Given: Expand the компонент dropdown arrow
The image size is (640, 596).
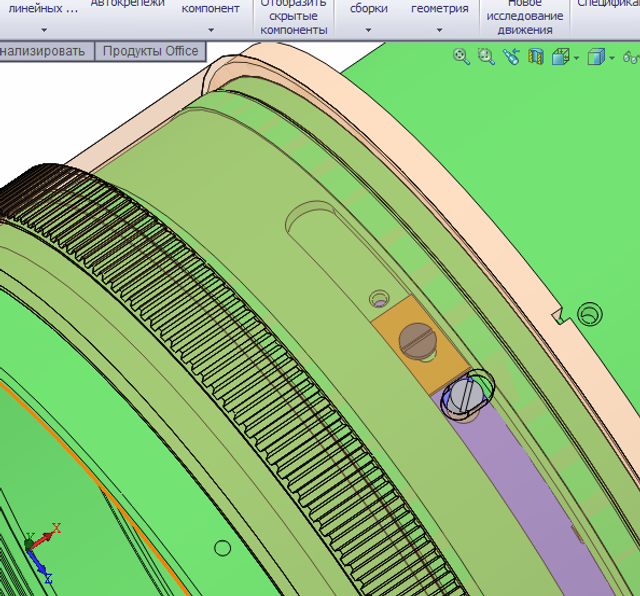Looking at the screenshot, I should pyautogui.click(x=211, y=30).
